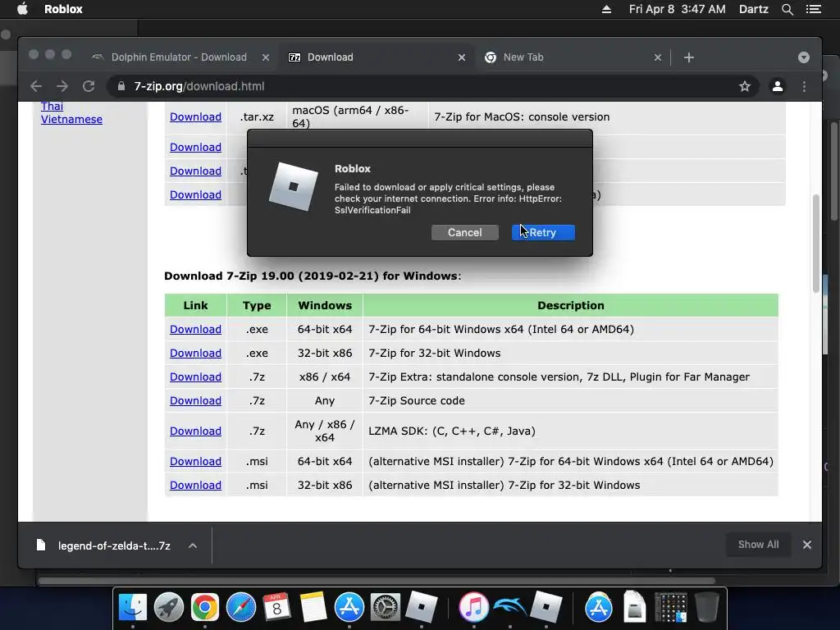The height and width of the screenshot is (630, 840).
Task: Click the Description column header
Action: pos(571,305)
